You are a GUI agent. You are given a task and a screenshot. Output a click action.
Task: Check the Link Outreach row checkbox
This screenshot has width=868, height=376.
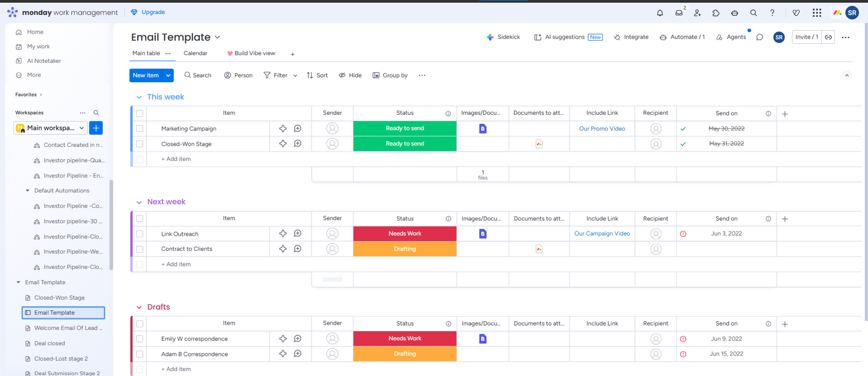139,234
